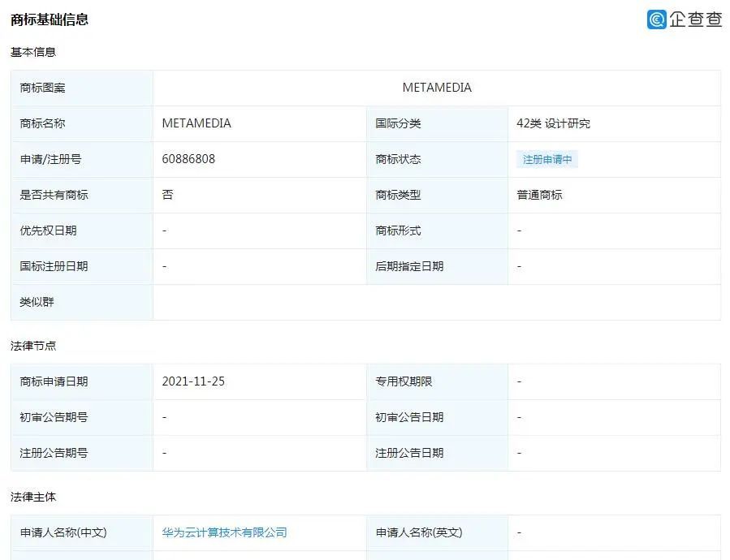Select the registration number 60886808
Viewport: 730px width, 560px height.
click(x=188, y=159)
